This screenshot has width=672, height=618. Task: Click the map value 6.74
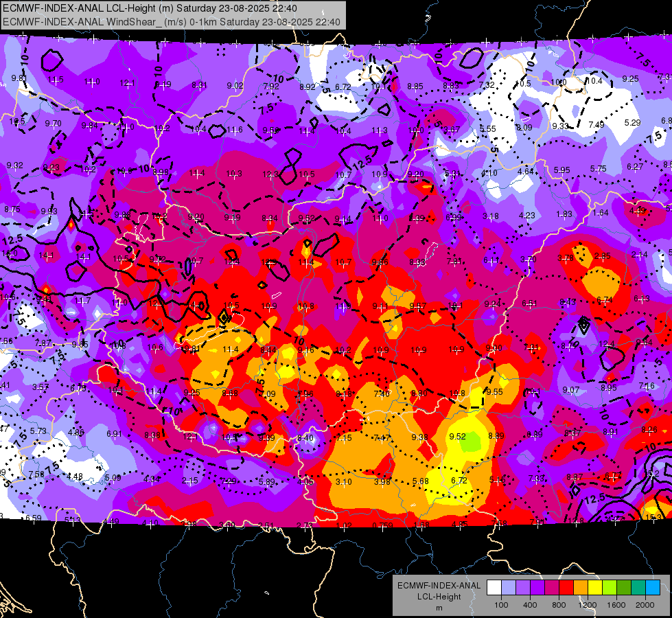[605, 300]
